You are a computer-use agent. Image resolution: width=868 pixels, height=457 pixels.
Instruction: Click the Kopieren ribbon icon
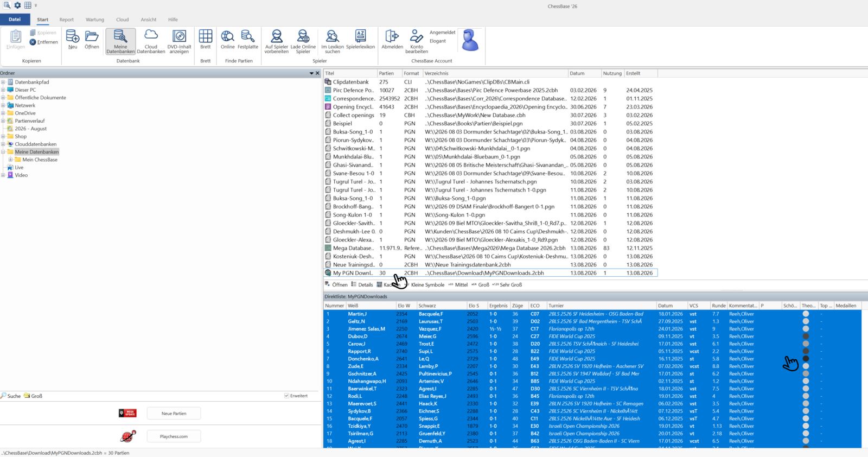tap(43, 33)
